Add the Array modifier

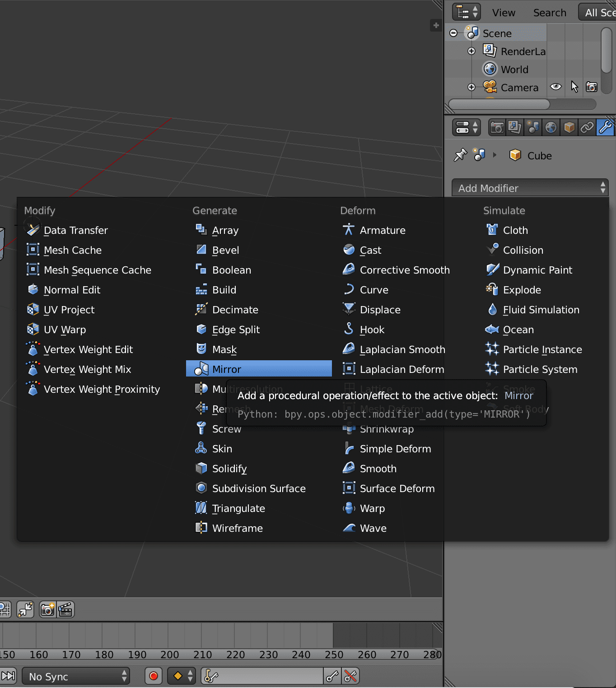click(x=259, y=230)
